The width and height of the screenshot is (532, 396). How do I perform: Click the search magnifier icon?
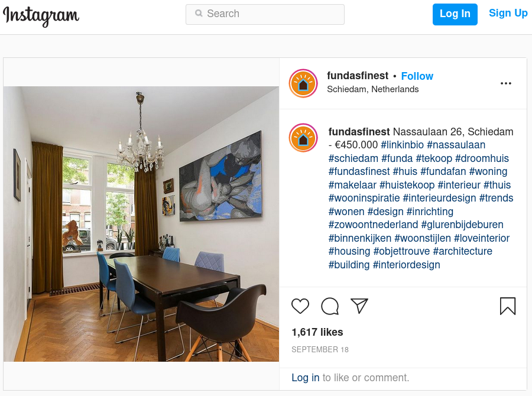(199, 13)
